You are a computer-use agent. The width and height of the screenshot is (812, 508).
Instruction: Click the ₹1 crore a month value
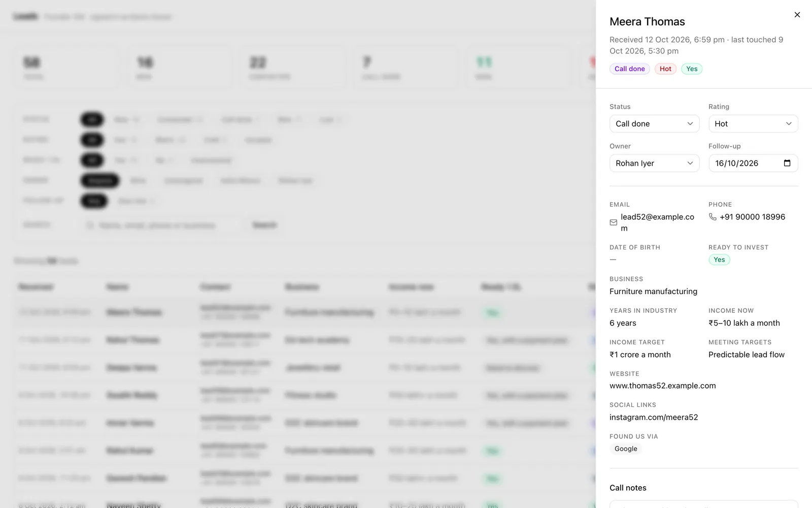pos(640,355)
